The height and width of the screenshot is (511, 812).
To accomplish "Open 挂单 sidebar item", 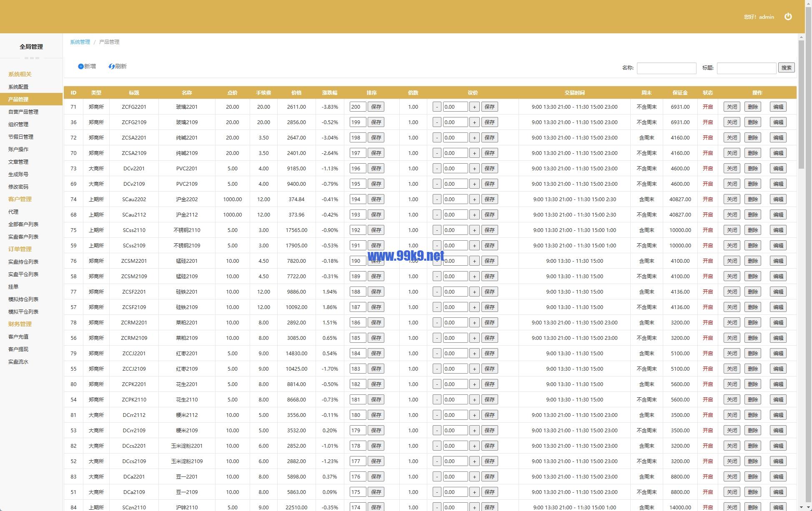I will click(x=13, y=287).
